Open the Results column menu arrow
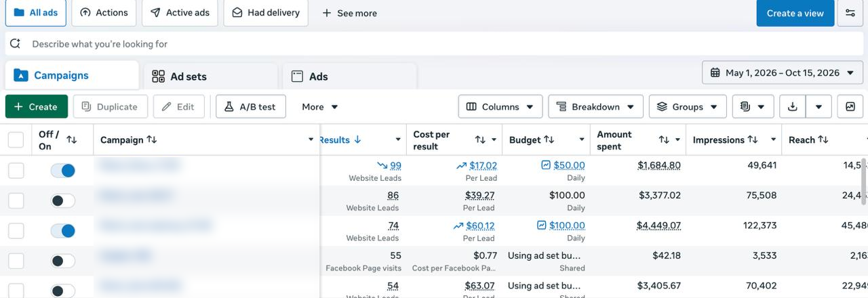The height and width of the screenshot is (298, 868). pyautogui.click(x=398, y=140)
